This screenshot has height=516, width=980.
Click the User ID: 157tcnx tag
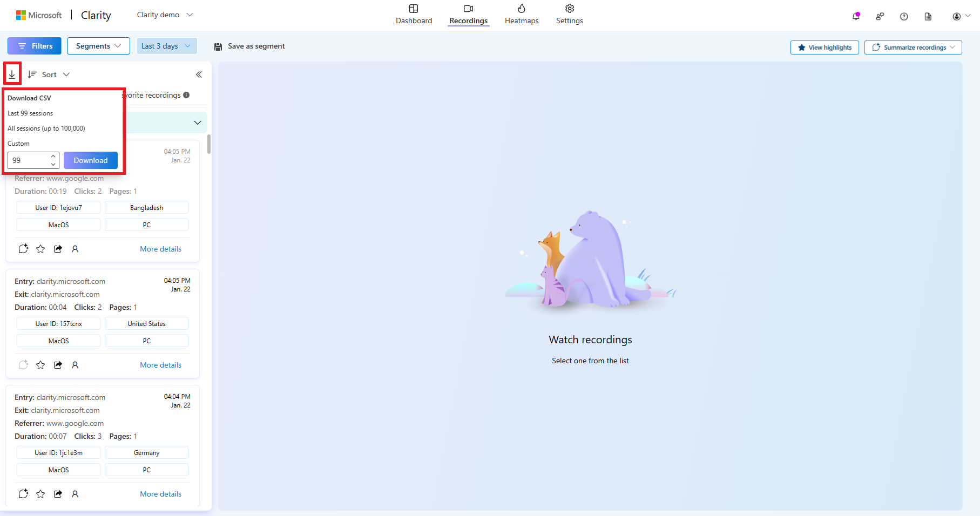[59, 324]
